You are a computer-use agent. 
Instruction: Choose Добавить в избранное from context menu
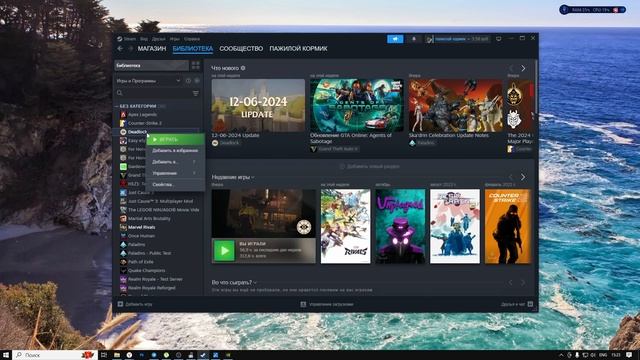point(175,151)
